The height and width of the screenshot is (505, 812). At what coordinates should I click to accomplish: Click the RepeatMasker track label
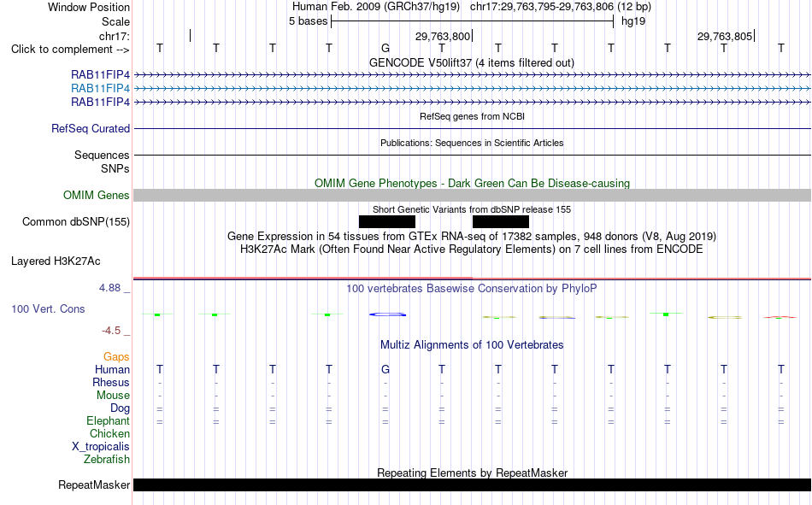coord(94,484)
